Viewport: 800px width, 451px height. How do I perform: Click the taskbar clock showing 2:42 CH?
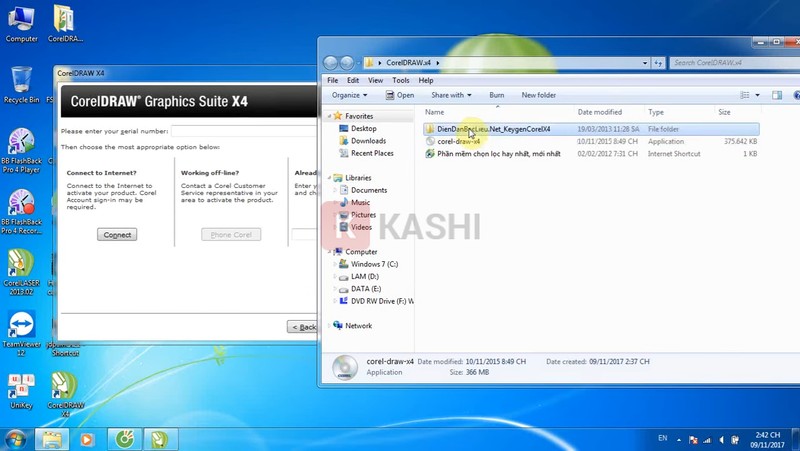click(768, 440)
